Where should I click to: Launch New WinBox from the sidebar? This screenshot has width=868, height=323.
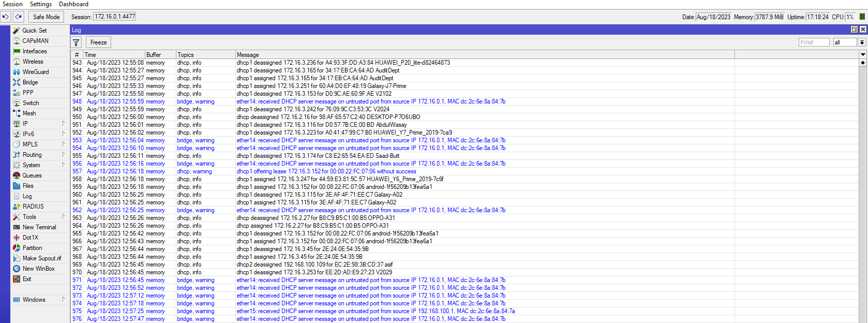pos(38,269)
